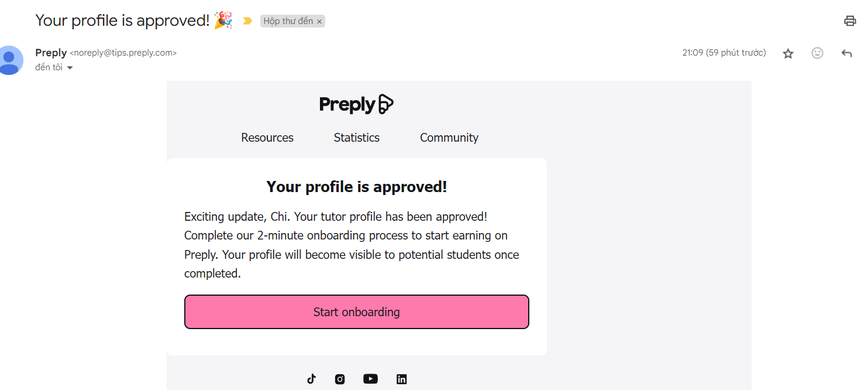The height and width of the screenshot is (390, 868).
Task: Click the sender's profile avatar
Action: [x=10, y=60]
